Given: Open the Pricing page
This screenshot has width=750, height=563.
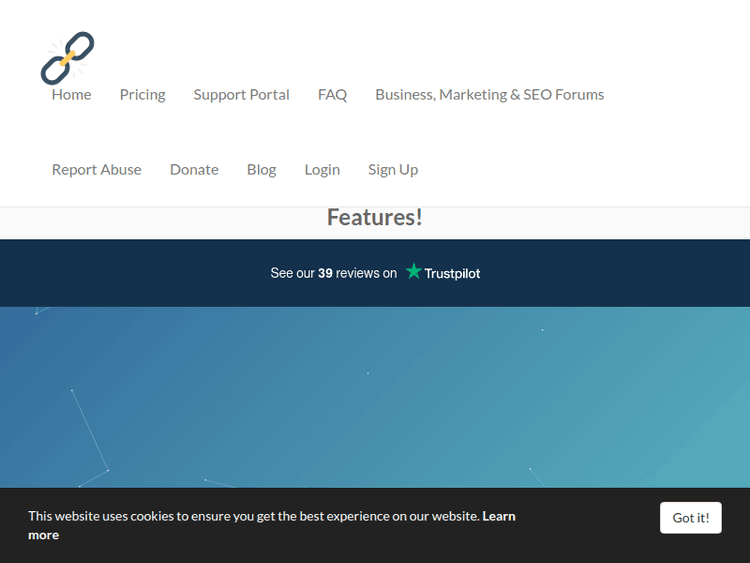Looking at the screenshot, I should 142,94.
